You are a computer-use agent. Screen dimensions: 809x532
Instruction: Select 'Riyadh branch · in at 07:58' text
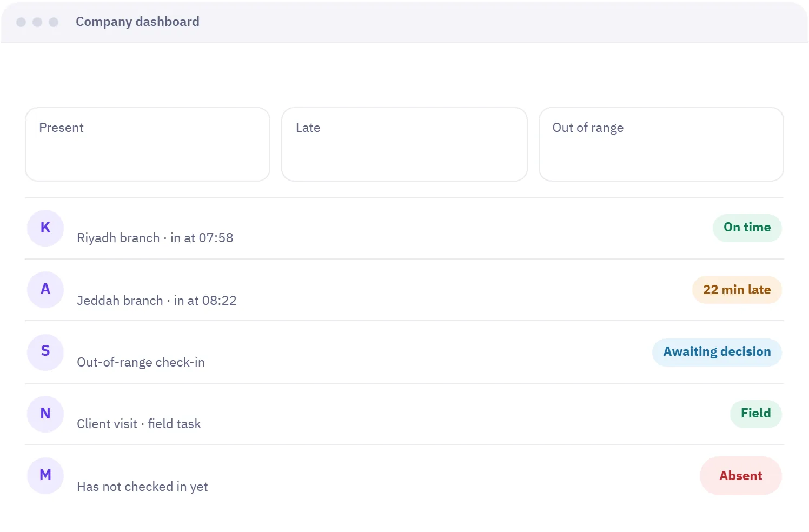155,238
